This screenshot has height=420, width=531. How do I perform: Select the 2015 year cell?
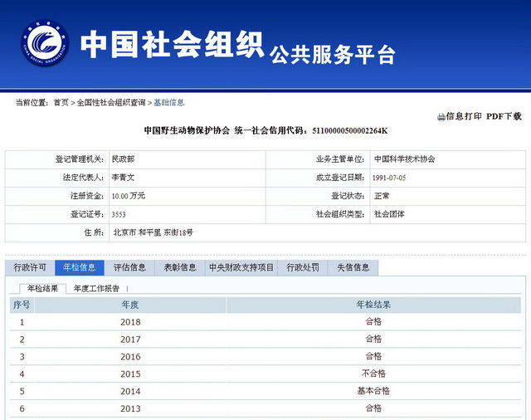pyautogui.click(x=130, y=374)
